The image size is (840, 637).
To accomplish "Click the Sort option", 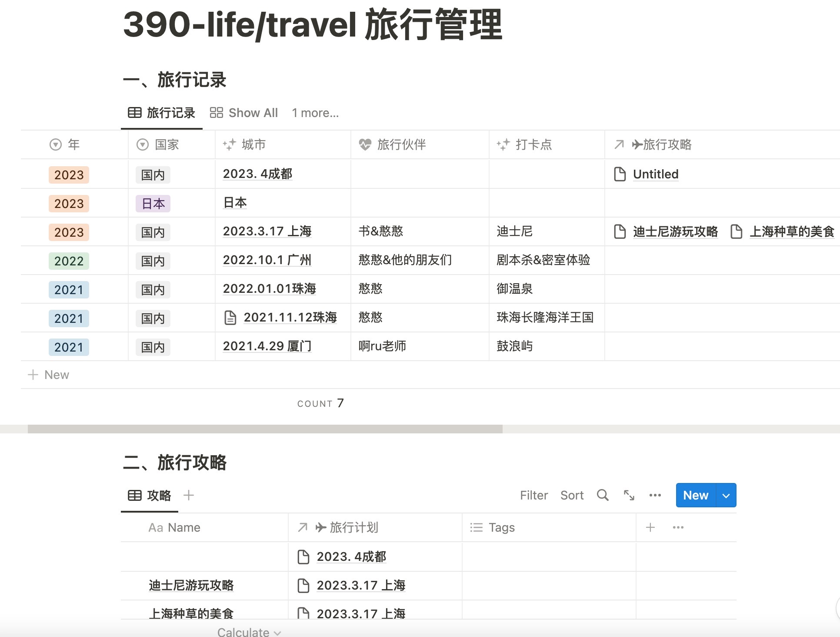I will [572, 495].
